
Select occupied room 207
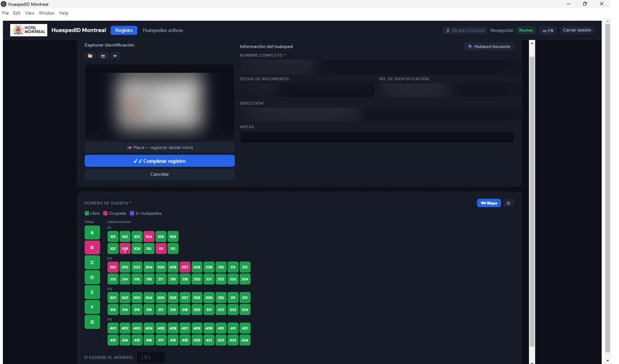[x=185, y=267]
